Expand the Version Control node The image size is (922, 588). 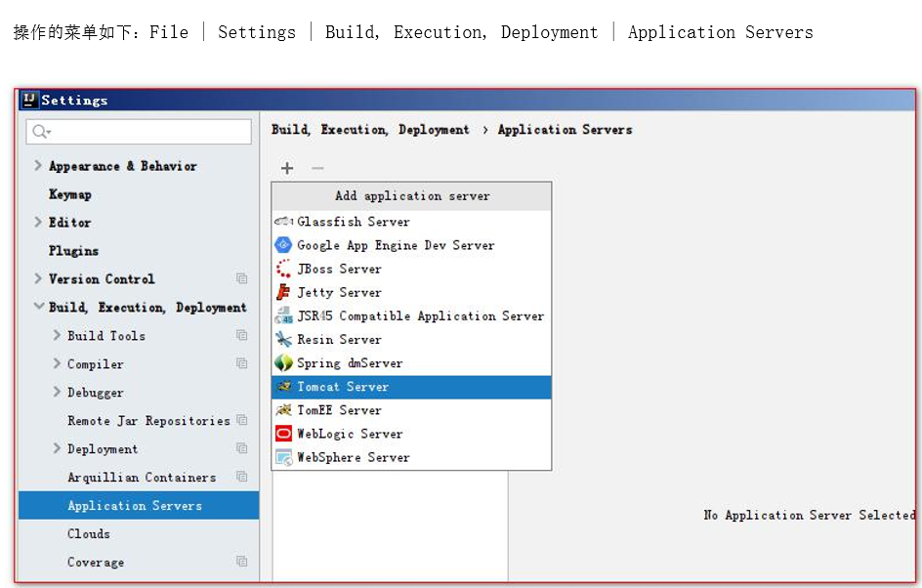pos(38,278)
